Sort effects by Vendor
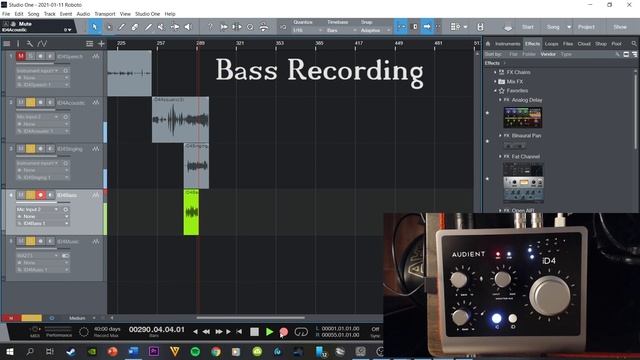The width and height of the screenshot is (640, 360). [x=548, y=54]
